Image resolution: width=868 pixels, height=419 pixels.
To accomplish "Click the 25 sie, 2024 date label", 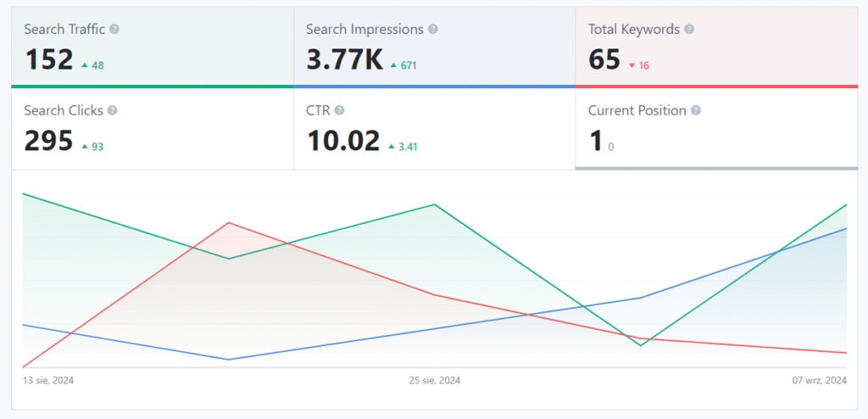I will click(x=434, y=381).
